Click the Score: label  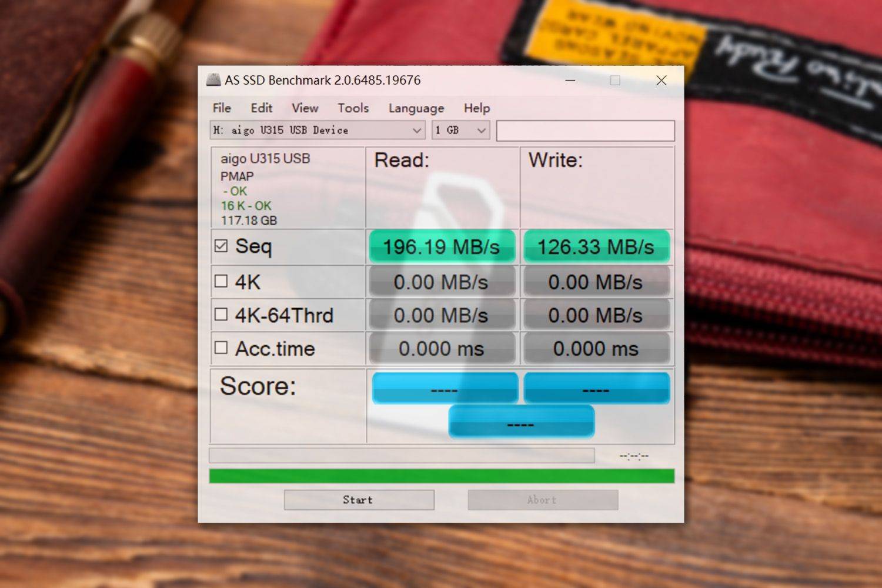click(258, 386)
